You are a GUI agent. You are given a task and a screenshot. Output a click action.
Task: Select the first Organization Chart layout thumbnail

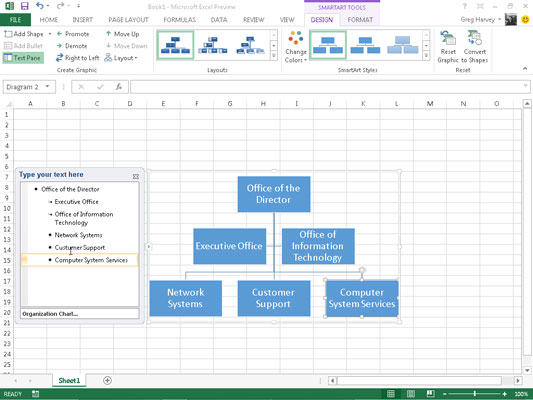coord(175,45)
